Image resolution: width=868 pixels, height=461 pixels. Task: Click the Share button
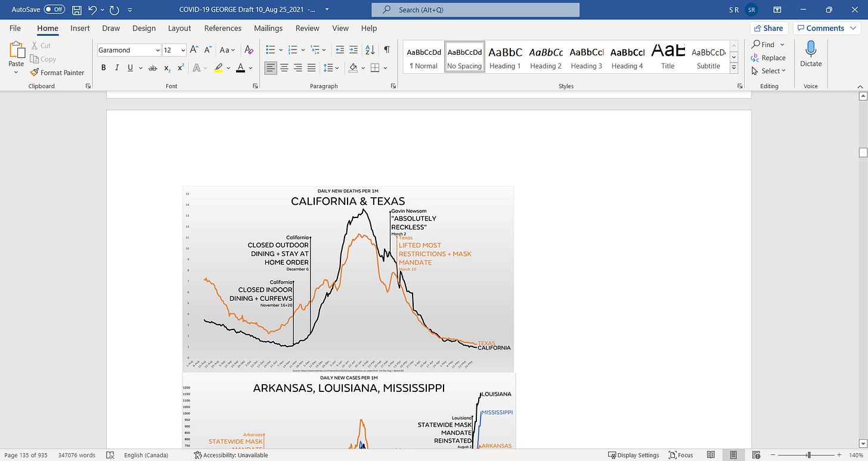pyautogui.click(x=769, y=28)
